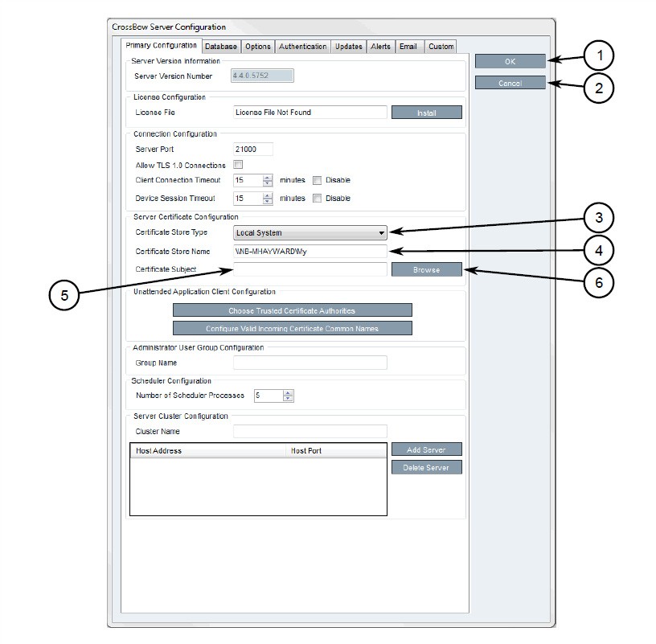
Task: Enable Allow TLS 1.0 Connections checkbox
Action: pyautogui.click(x=238, y=165)
